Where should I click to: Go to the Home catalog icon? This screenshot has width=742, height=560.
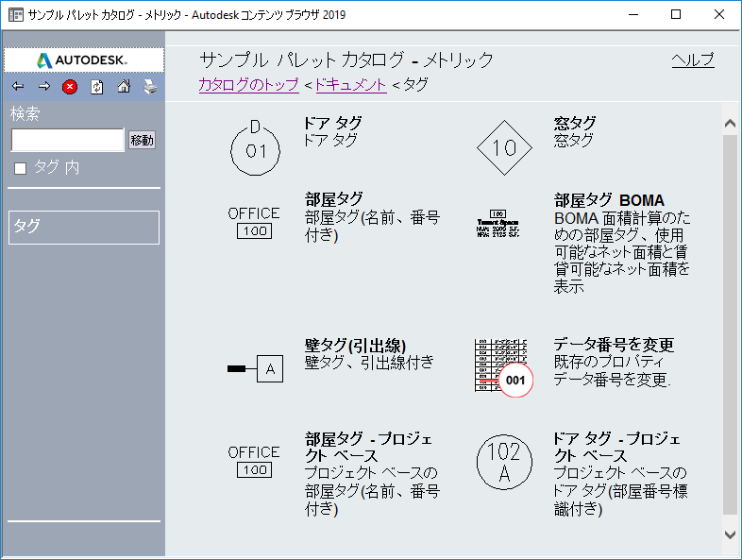coord(124,86)
